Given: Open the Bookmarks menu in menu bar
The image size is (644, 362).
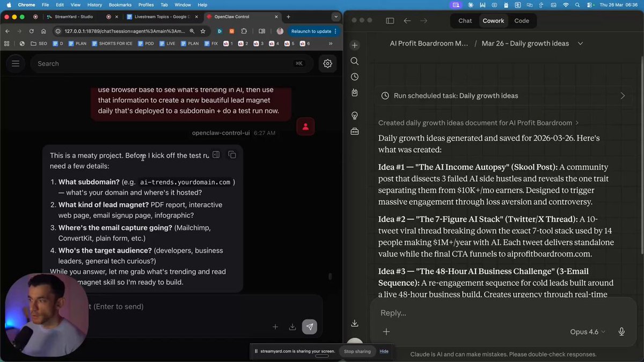Looking at the screenshot, I should click(x=120, y=5).
